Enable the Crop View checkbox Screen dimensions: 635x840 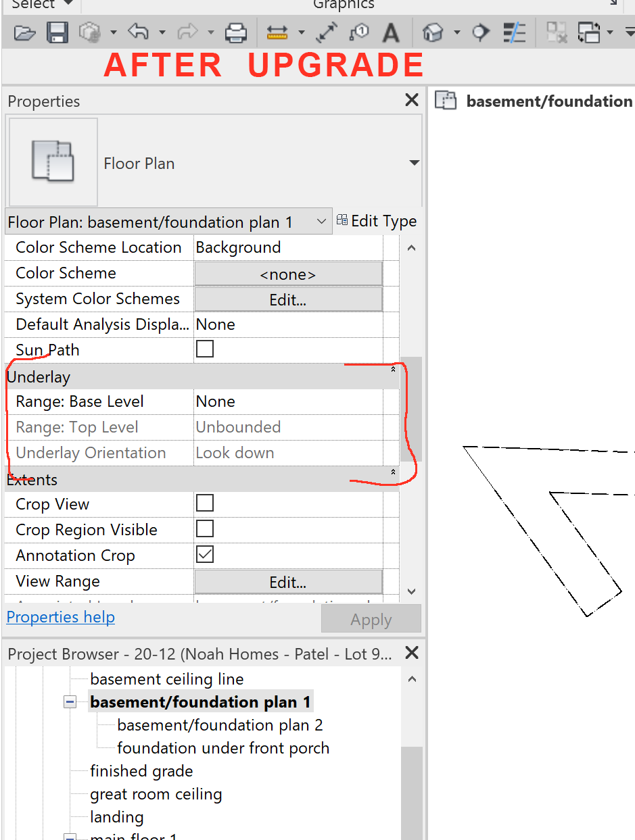(204, 503)
